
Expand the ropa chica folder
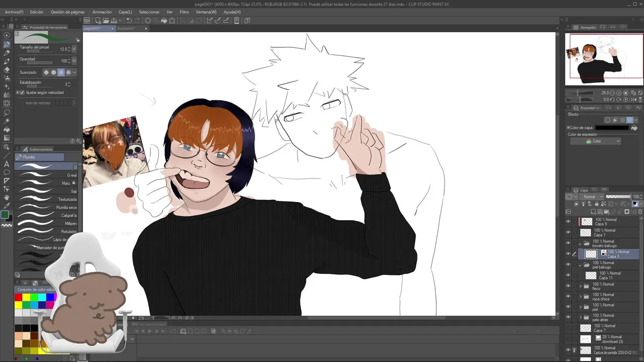[x=580, y=297]
